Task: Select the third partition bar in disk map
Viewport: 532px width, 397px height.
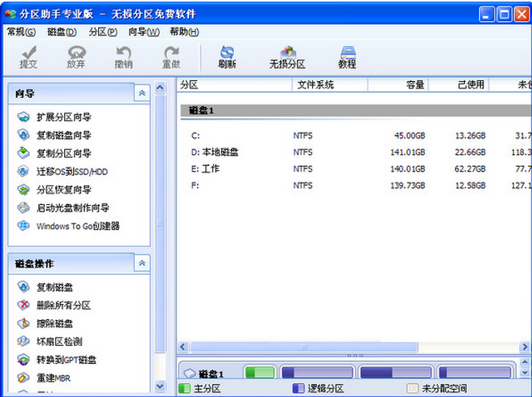Action: (x=396, y=373)
